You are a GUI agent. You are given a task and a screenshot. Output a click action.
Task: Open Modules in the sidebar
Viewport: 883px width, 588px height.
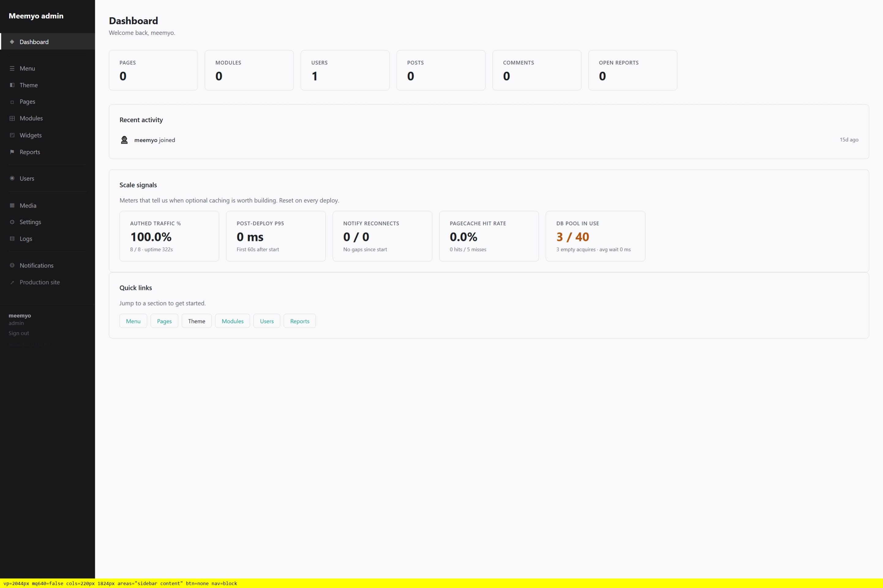click(x=48, y=118)
